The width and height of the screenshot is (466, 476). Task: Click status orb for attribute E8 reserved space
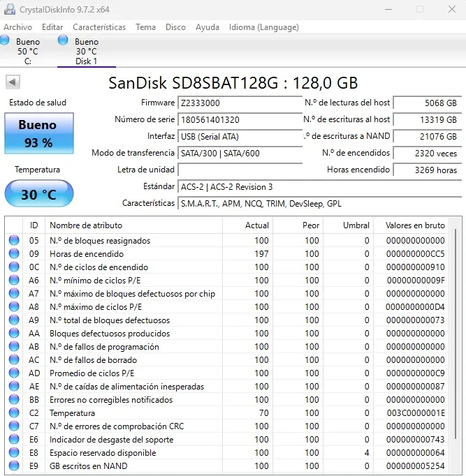pos(14,452)
